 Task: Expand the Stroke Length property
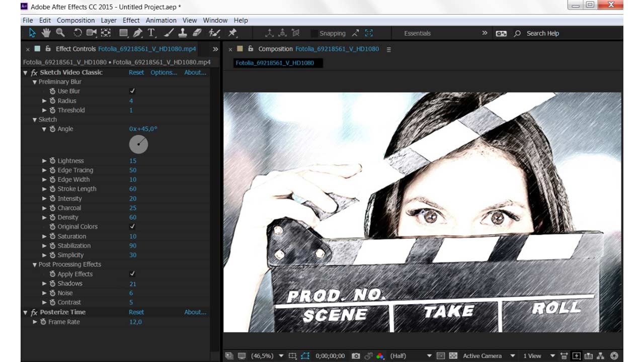[44, 189]
